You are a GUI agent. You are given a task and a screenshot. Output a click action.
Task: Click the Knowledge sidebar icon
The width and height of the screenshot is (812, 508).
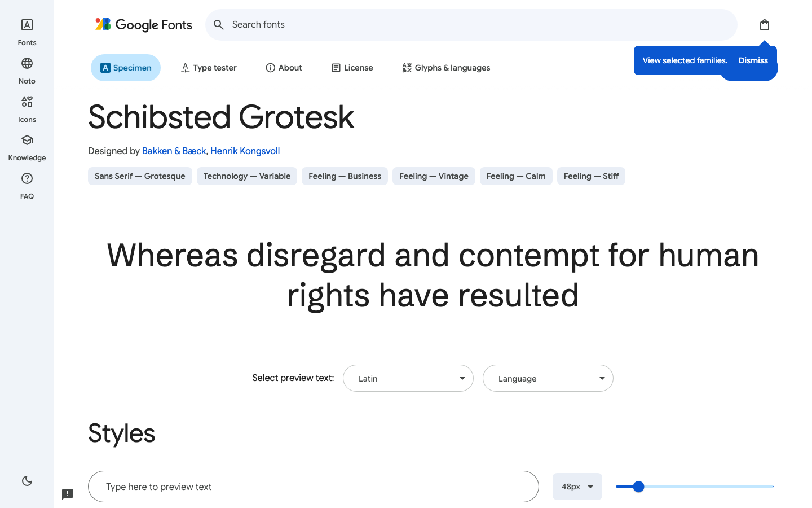point(27,146)
